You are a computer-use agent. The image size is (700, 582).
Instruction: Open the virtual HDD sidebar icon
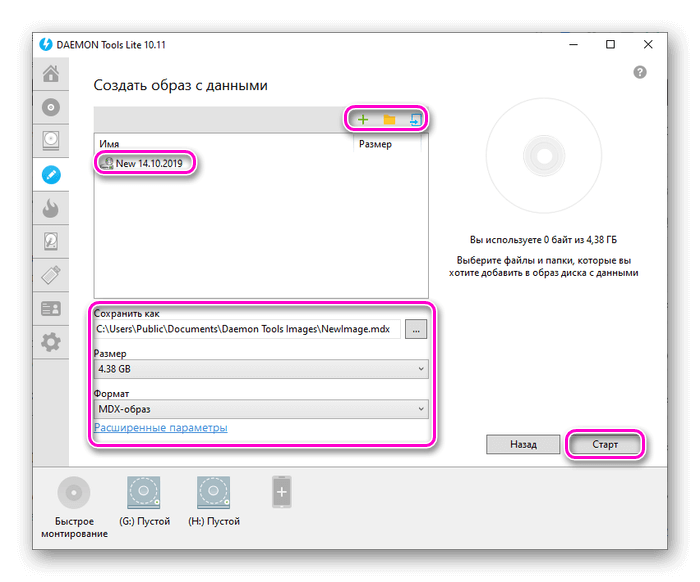tap(51, 241)
